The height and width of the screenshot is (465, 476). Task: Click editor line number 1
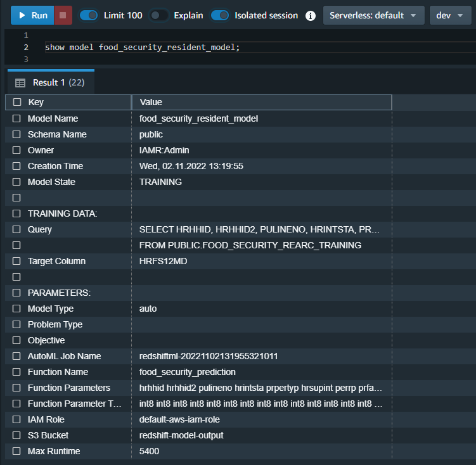coord(26,35)
